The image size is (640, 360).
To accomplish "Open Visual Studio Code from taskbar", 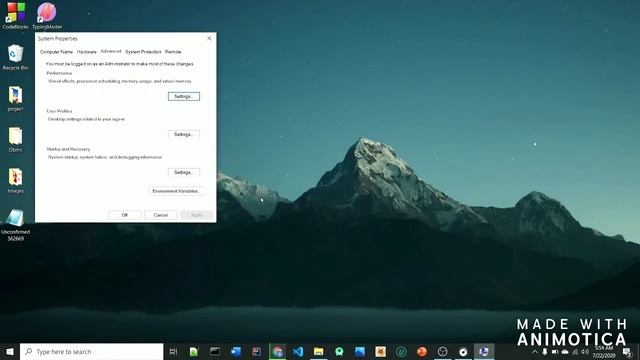I will (x=298, y=351).
